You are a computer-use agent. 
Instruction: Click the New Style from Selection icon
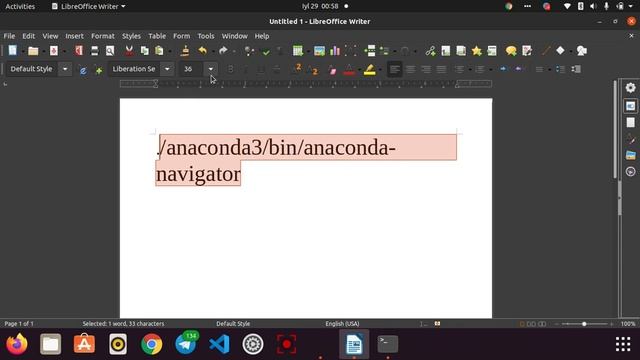tap(99, 70)
